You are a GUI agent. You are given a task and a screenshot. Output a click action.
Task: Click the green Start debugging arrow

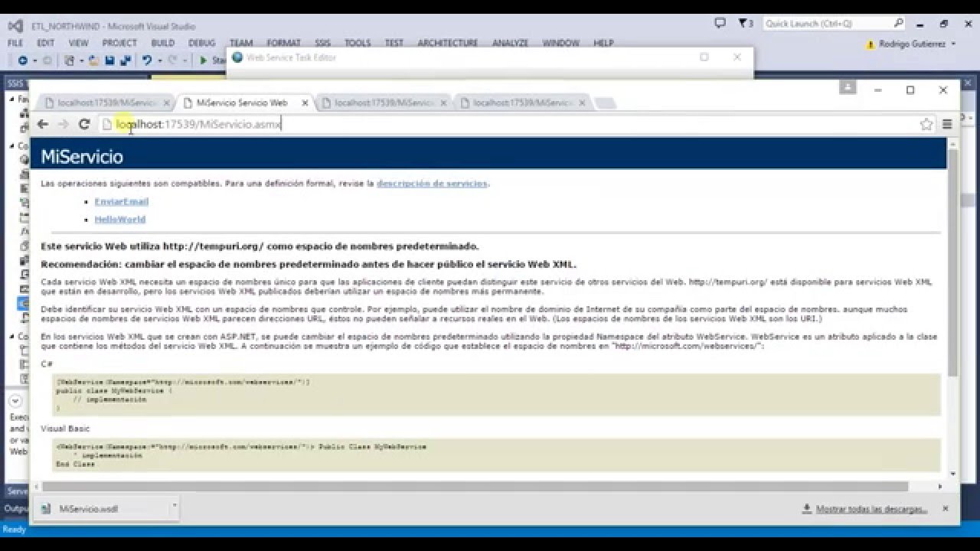pyautogui.click(x=204, y=60)
